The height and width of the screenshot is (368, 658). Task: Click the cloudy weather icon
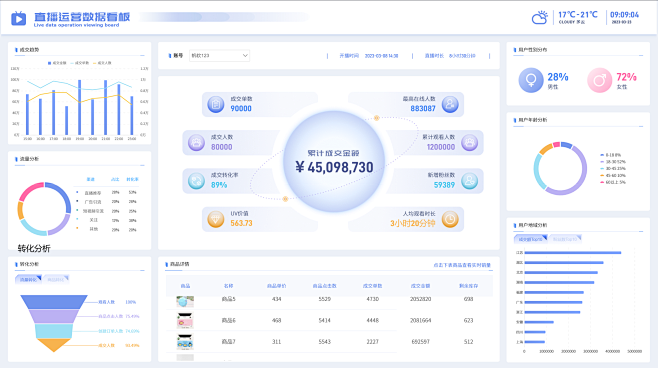pos(540,18)
